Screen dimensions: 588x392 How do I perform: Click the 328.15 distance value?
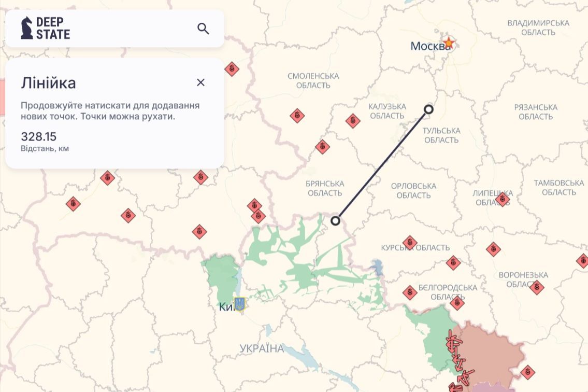pos(39,137)
